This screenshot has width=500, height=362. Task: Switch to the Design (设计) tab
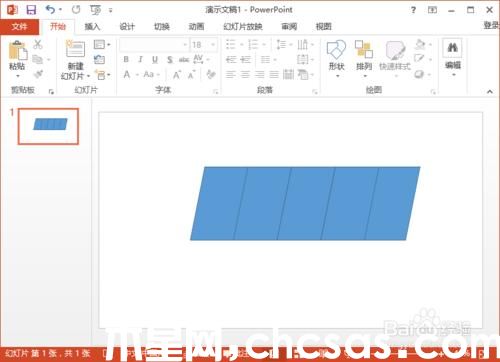127,27
